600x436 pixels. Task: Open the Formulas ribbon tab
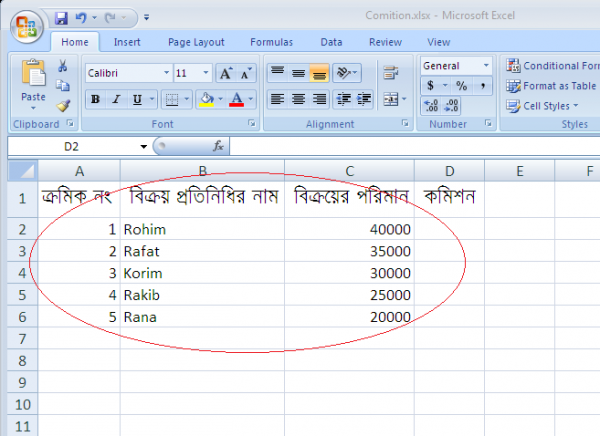[x=271, y=42]
